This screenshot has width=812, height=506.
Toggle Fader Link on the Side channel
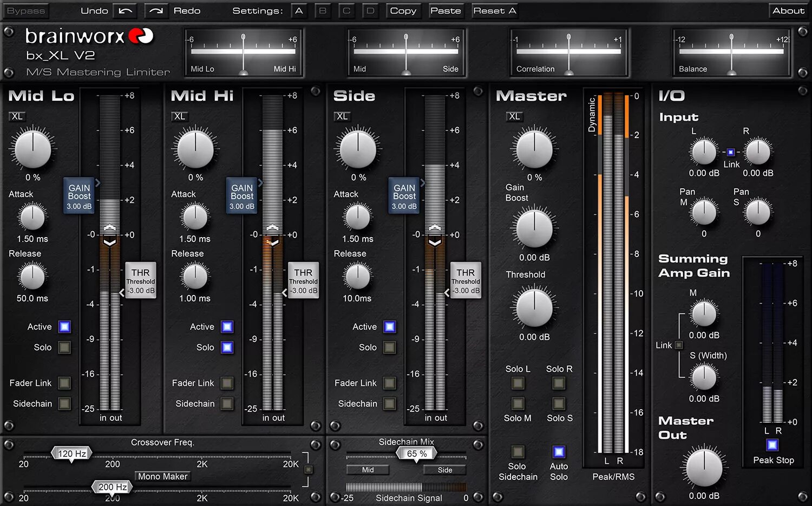[x=390, y=383]
